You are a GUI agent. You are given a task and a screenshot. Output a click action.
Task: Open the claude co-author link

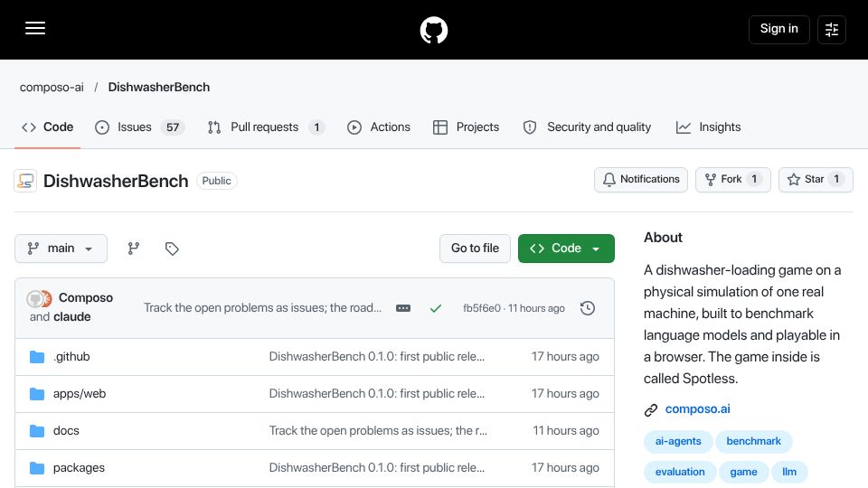[72, 317]
